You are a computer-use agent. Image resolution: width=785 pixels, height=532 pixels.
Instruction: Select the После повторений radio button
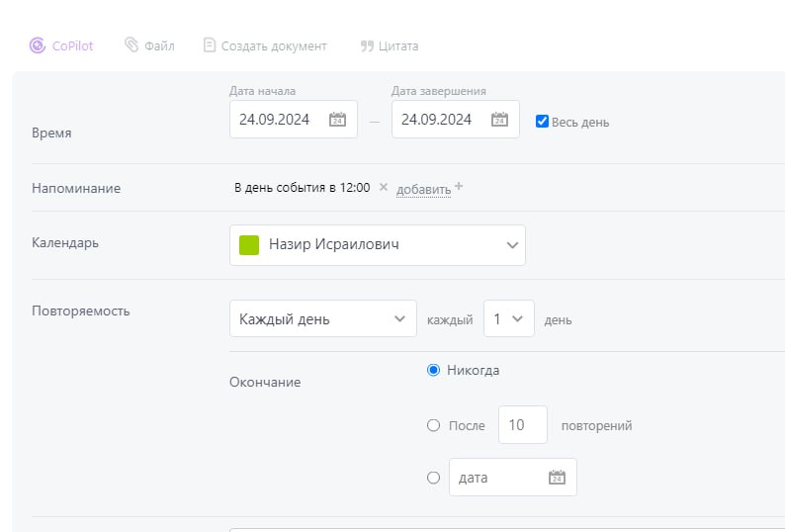(433, 426)
